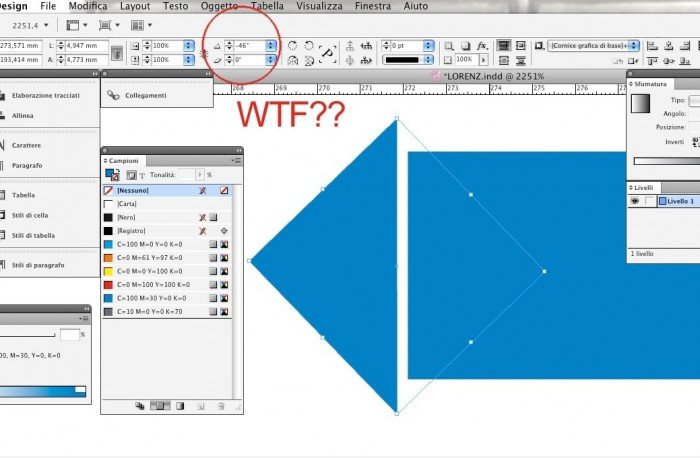Viewport: 700px width, 458px height.
Task: Click the Tonalità slider arrow
Action: [x=200, y=175]
